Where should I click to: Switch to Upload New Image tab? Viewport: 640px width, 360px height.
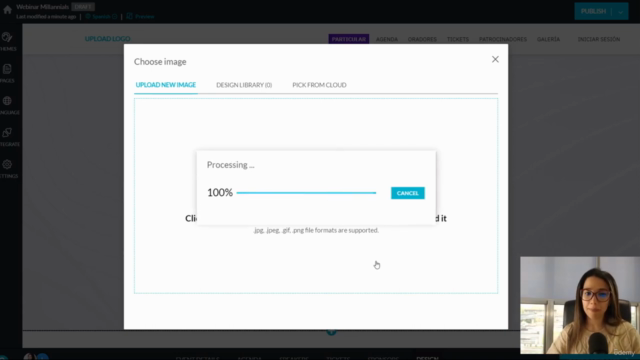166,85
